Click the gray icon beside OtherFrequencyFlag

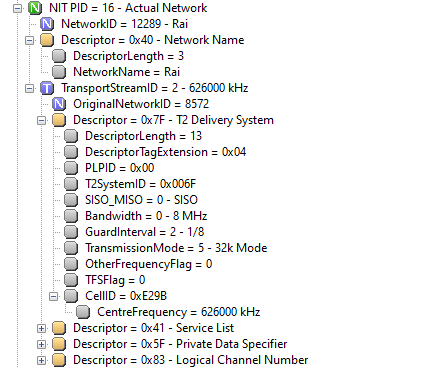(x=71, y=264)
